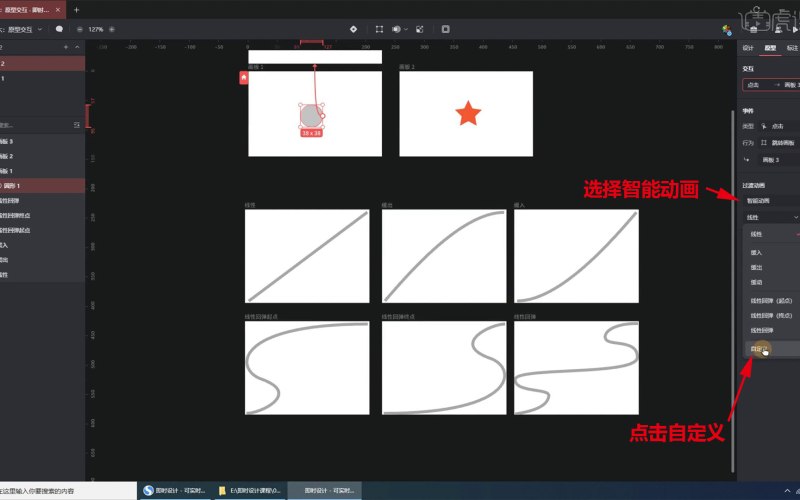Select page 2 in pages list
The width and height of the screenshot is (800, 500).
click(x=42, y=63)
